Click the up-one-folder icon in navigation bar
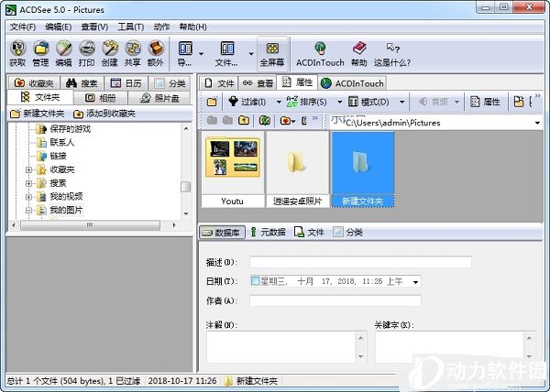 pyautogui.click(x=244, y=120)
